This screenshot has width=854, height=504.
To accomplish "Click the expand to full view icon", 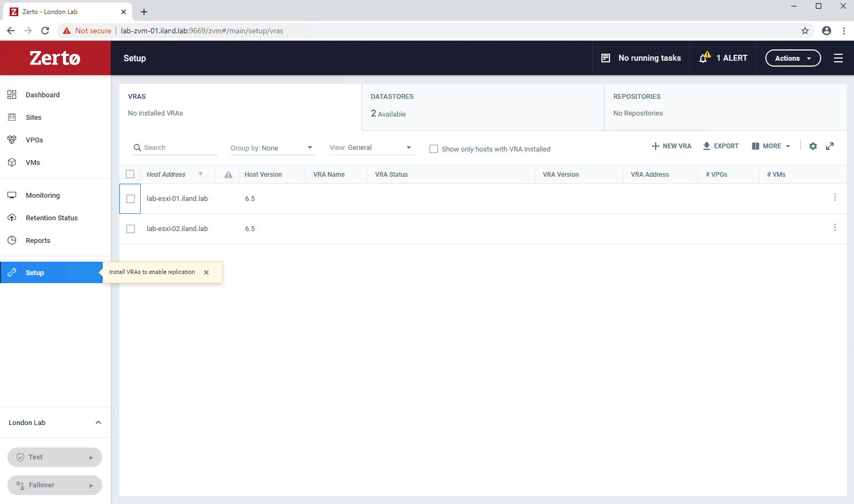I will coord(830,146).
